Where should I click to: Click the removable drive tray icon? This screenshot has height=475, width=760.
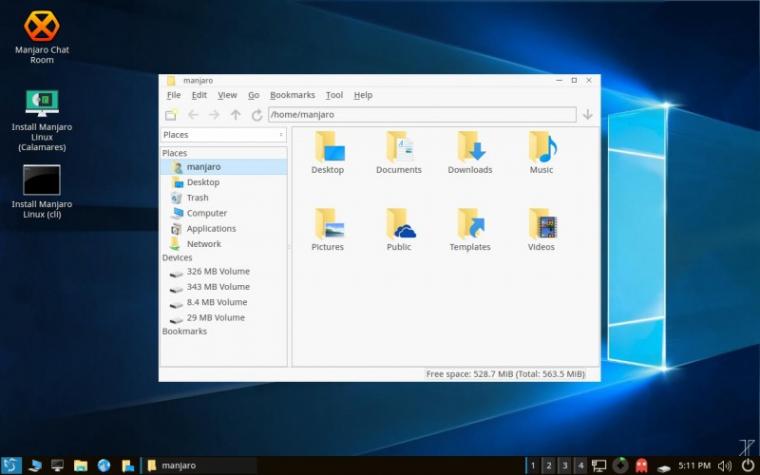coord(663,467)
